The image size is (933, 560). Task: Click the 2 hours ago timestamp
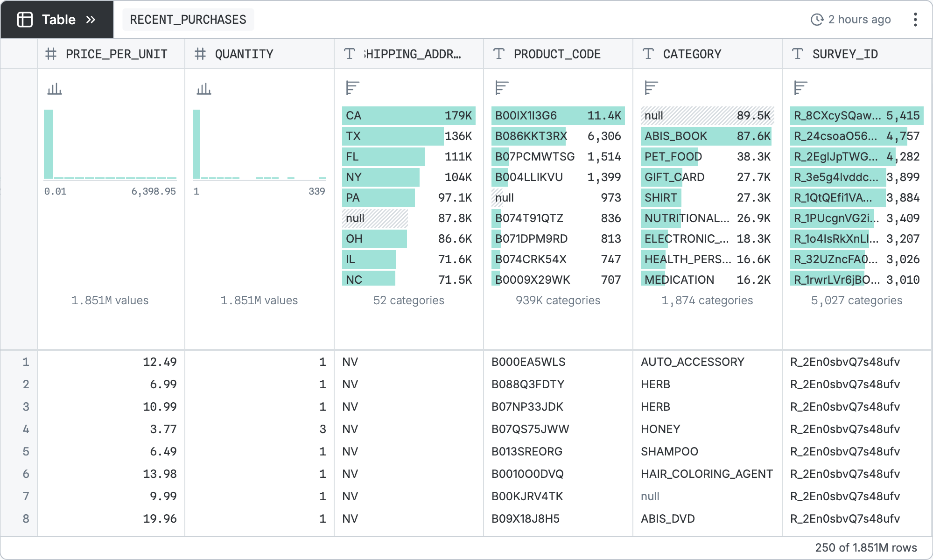pos(859,20)
